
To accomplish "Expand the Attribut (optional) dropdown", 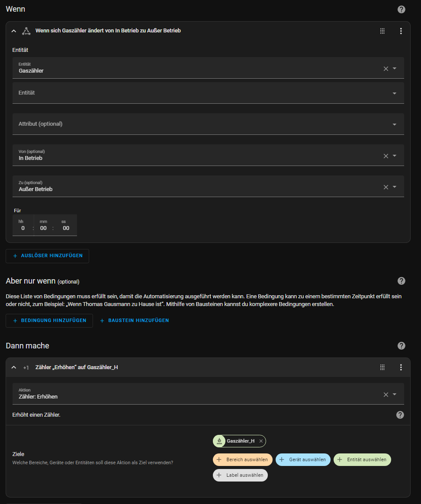I will (394, 124).
